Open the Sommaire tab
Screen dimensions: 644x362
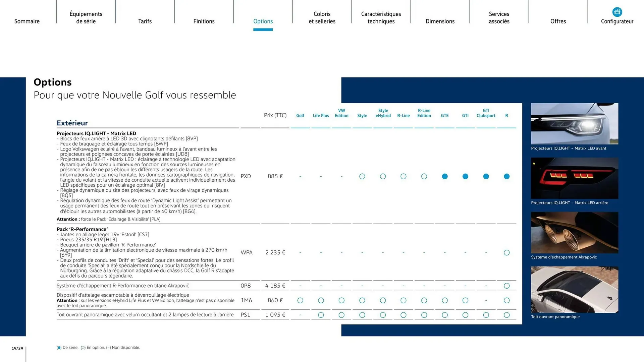[x=27, y=21]
